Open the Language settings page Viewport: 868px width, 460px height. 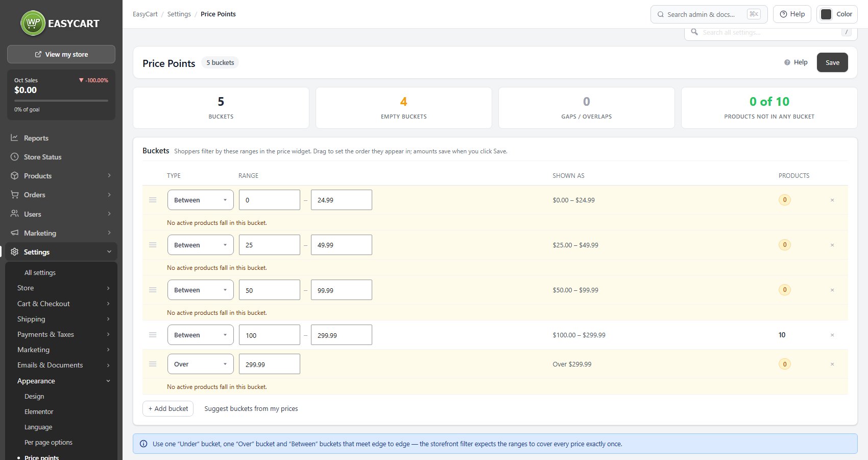coord(38,427)
